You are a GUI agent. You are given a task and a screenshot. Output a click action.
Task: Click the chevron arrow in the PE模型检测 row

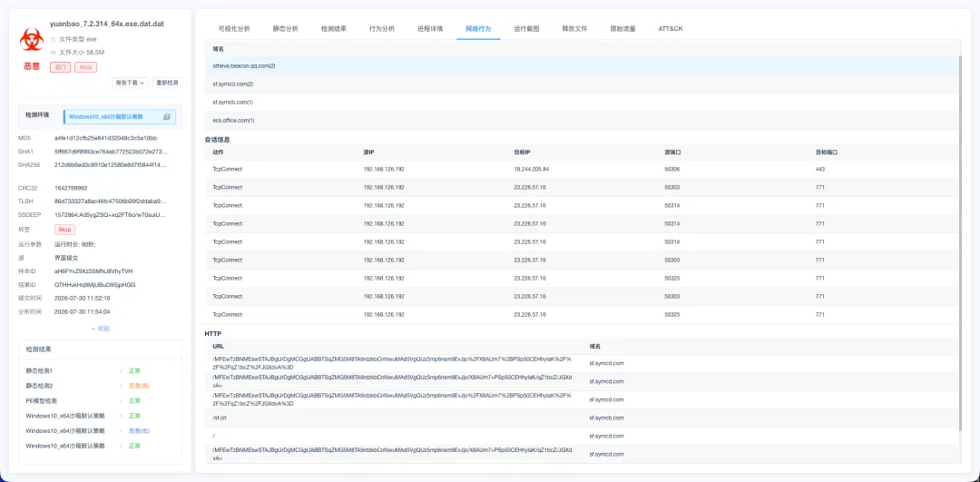click(121, 400)
